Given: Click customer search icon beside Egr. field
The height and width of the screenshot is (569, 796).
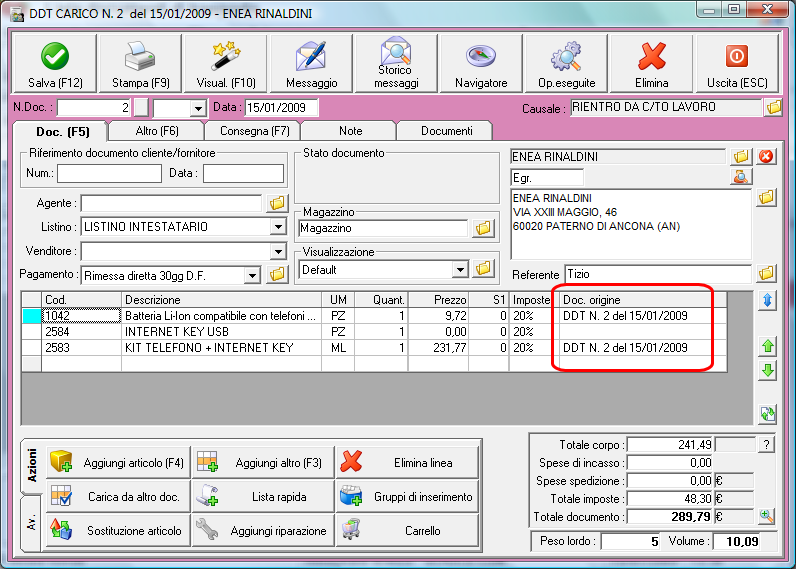Looking at the screenshot, I should point(741,177).
